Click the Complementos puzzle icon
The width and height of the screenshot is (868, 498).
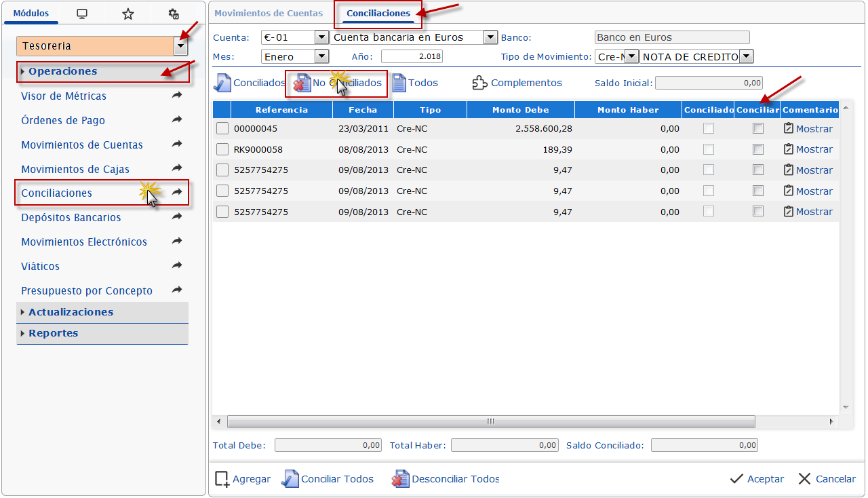pyautogui.click(x=480, y=83)
